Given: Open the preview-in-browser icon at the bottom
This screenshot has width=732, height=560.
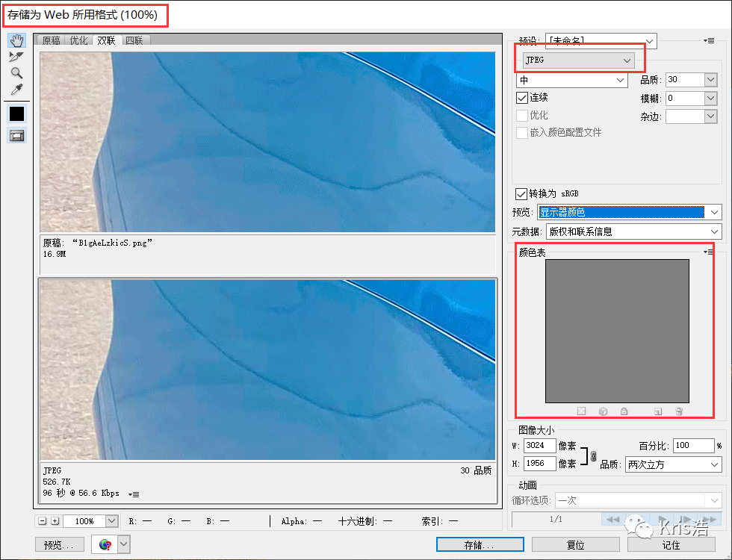Looking at the screenshot, I should coord(105,544).
